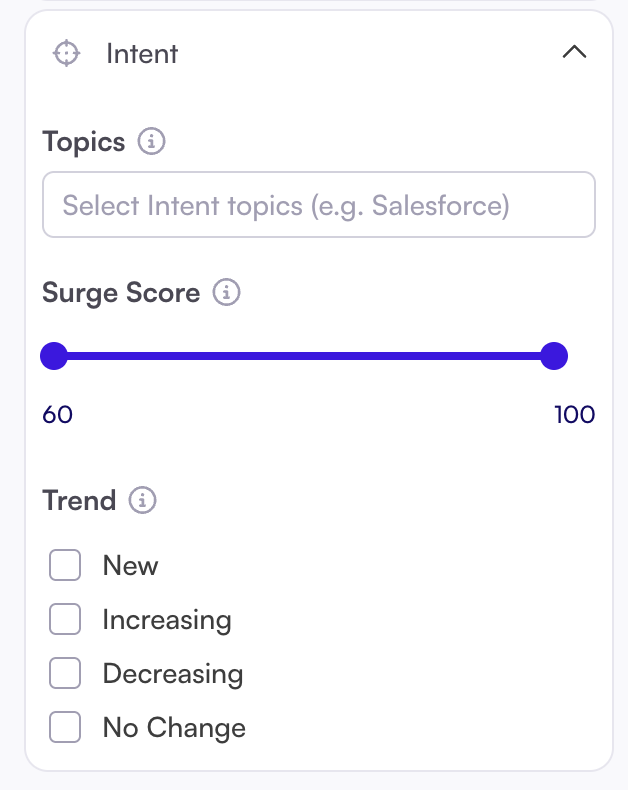628x790 pixels.
Task: Click the Decreasing label text
Action: [172, 674]
